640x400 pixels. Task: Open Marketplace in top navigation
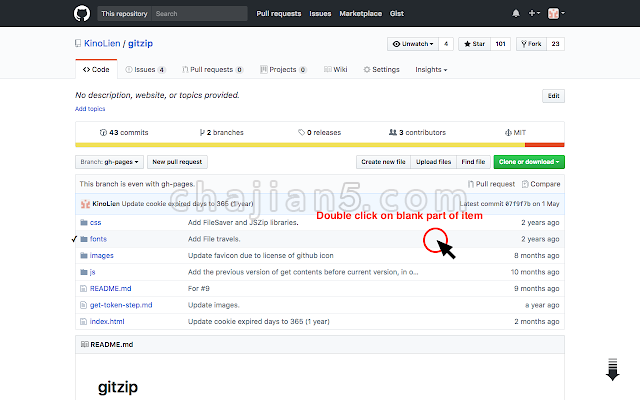pos(361,13)
